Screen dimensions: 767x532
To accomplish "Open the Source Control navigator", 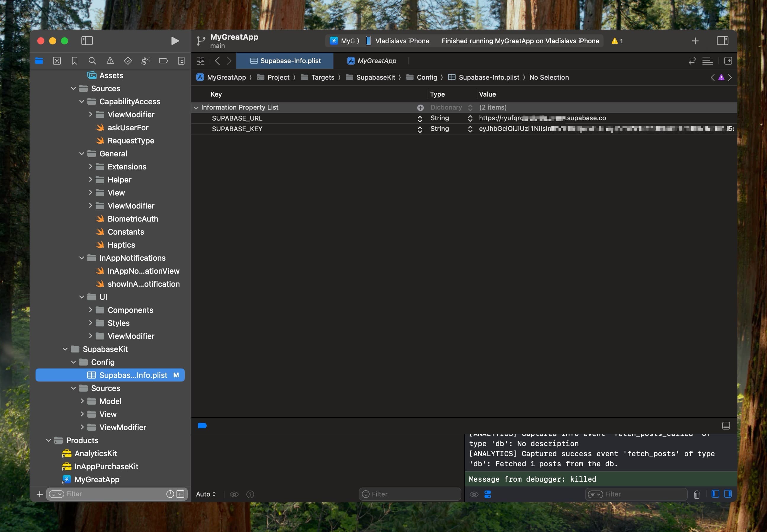I will 57,61.
